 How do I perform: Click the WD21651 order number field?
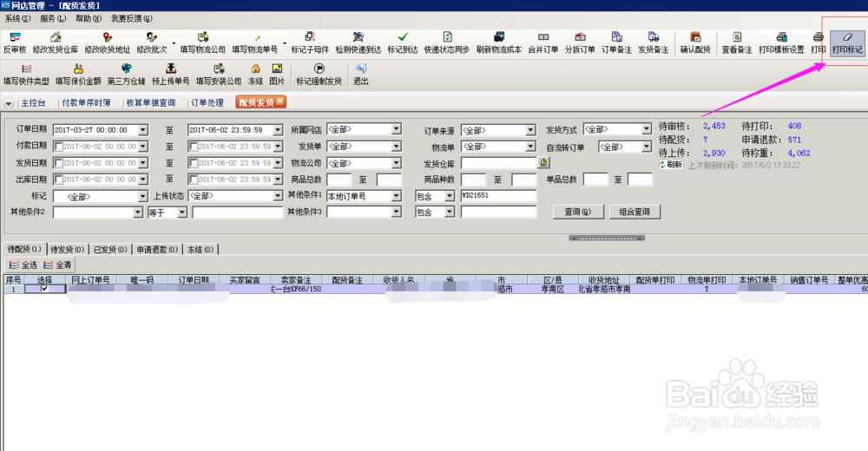coord(498,196)
